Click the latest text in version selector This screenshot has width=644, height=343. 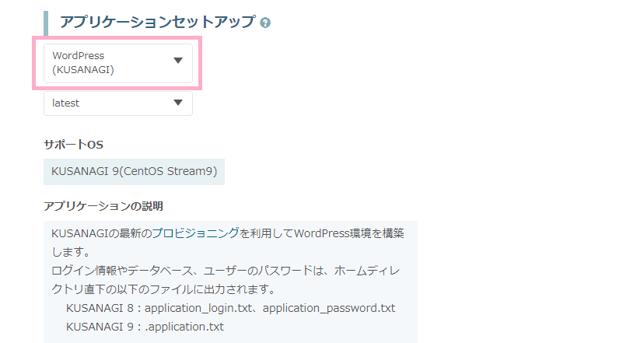(66, 103)
